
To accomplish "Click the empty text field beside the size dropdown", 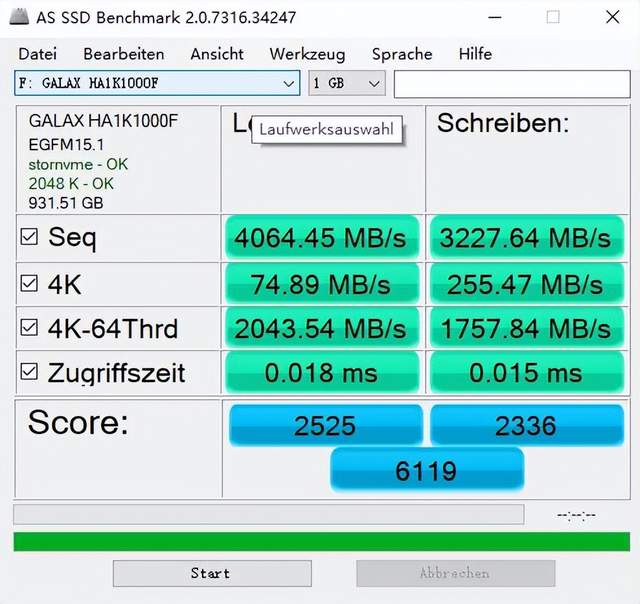I will point(512,84).
